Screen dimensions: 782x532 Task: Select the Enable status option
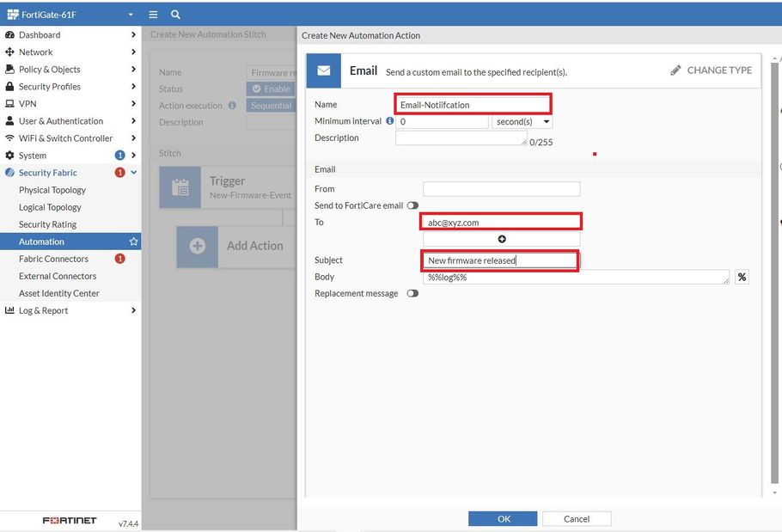pyautogui.click(x=271, y=89)
